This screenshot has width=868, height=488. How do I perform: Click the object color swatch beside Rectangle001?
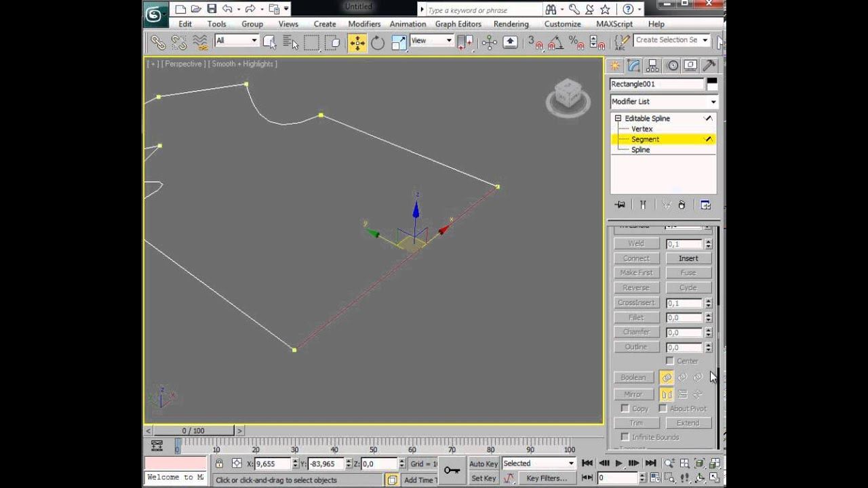(711, 84)
